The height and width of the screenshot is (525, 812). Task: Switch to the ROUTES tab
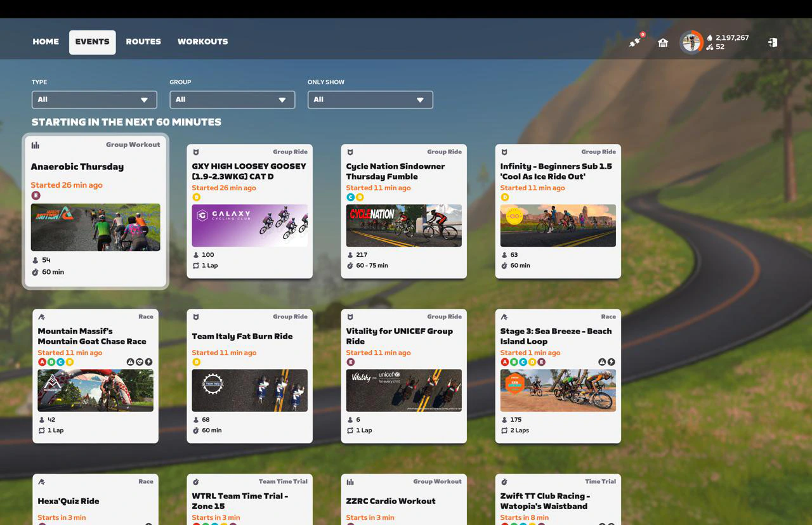[x=143, y=41]
